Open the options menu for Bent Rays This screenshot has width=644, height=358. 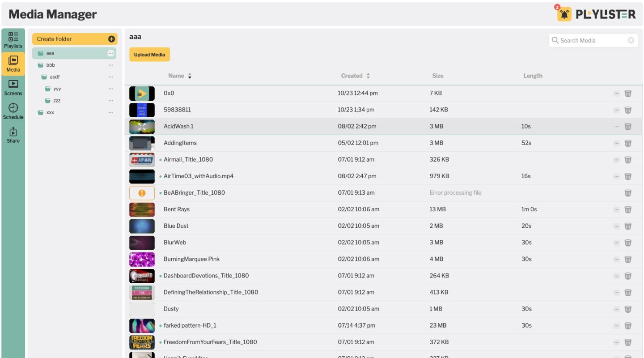coord(615,209)
